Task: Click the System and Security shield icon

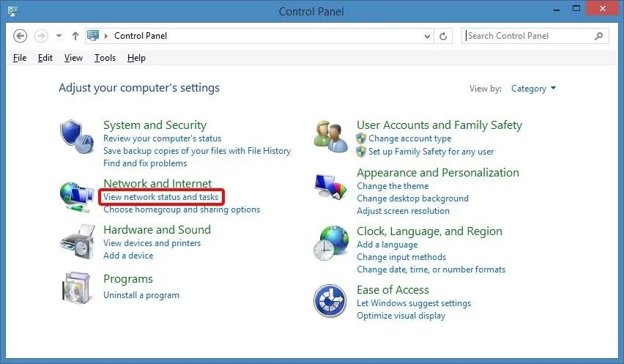Action: click(x=77, y=136)
